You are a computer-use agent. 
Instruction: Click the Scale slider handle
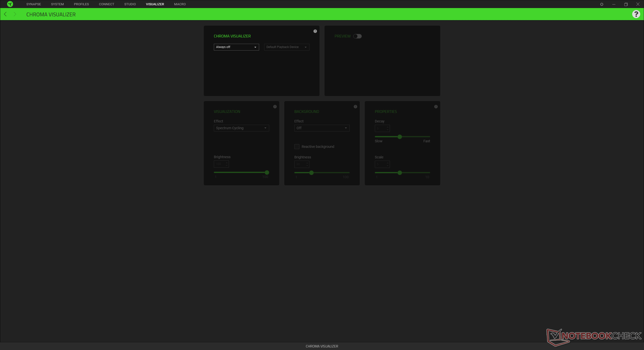click(x=400, y=173)
